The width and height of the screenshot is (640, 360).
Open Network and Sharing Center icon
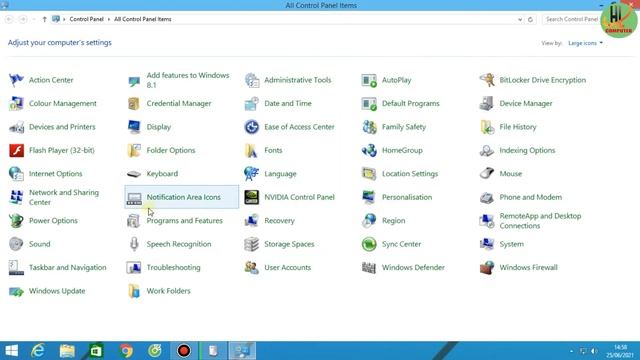16,197
